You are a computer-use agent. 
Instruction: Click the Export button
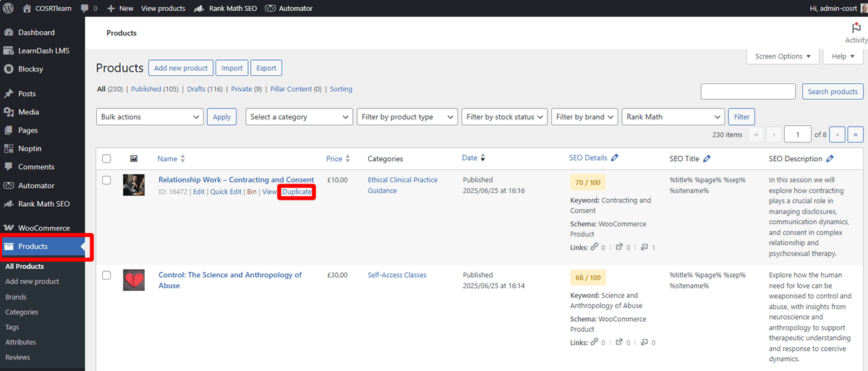click(x=266, y=68)
